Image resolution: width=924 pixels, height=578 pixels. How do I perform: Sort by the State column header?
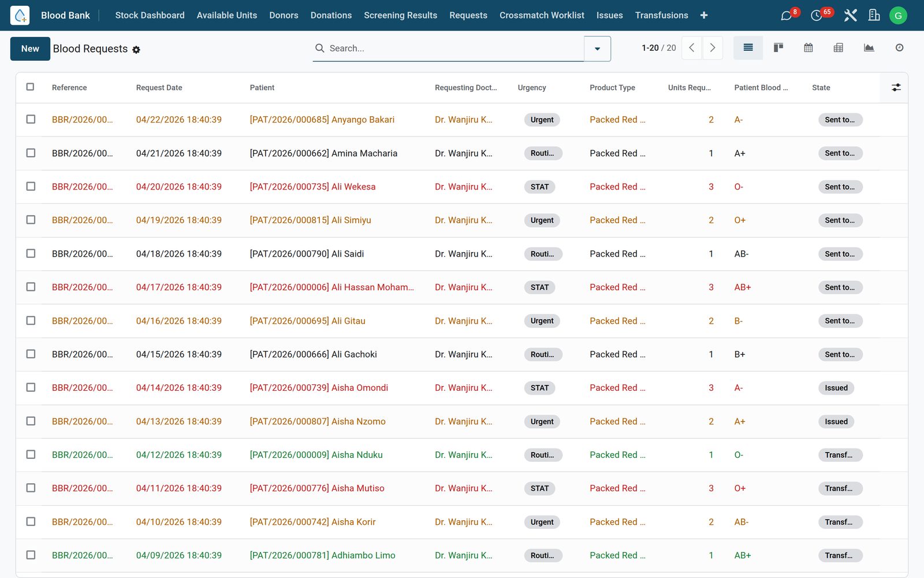click(821, 88)
